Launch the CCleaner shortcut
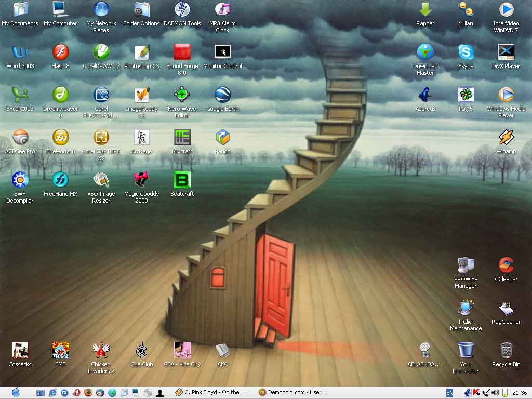The image size is (532, 399). click(x=506, y=264)
